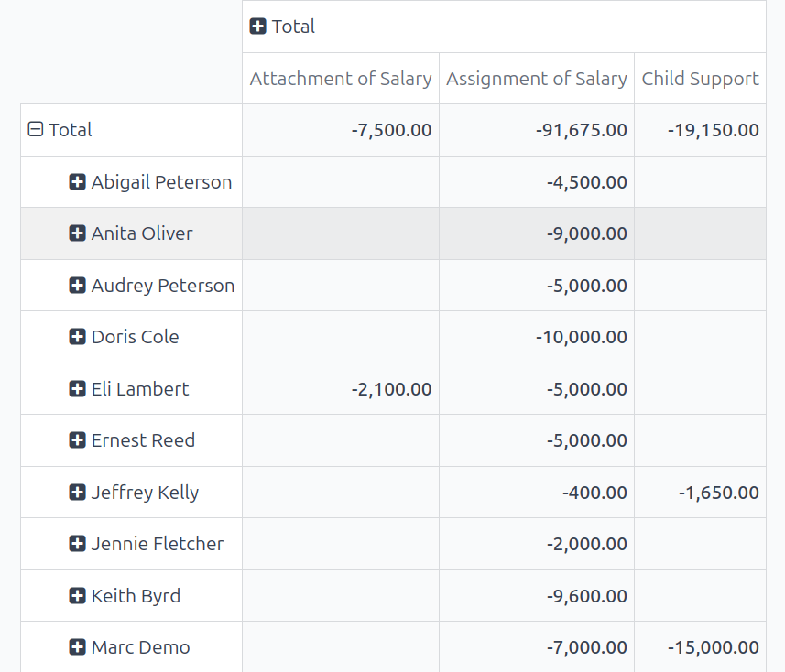Expand Jeffrey Kelly using its plus icon
The height and width of the screenshot is (672, 785).
pos(77,492)
